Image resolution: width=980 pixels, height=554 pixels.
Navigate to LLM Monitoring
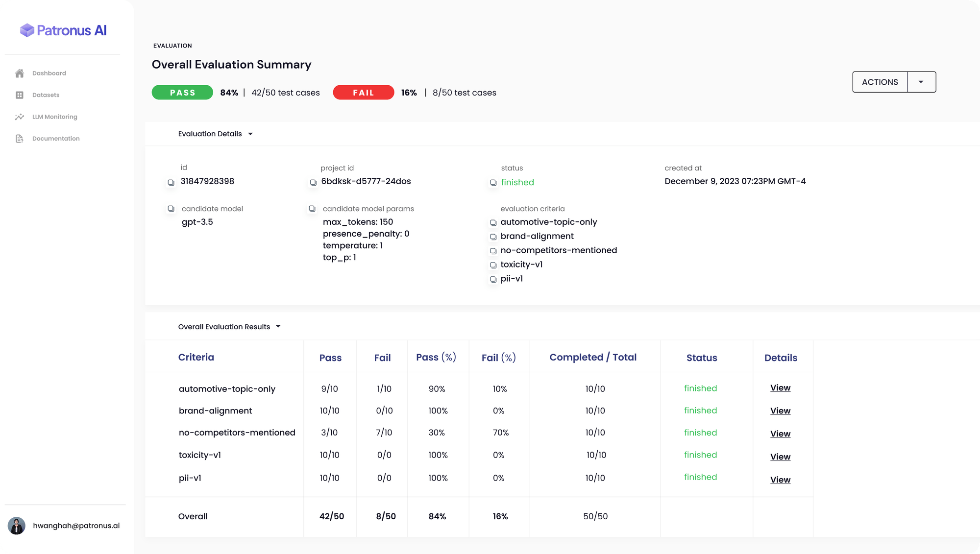coord(20,117)
